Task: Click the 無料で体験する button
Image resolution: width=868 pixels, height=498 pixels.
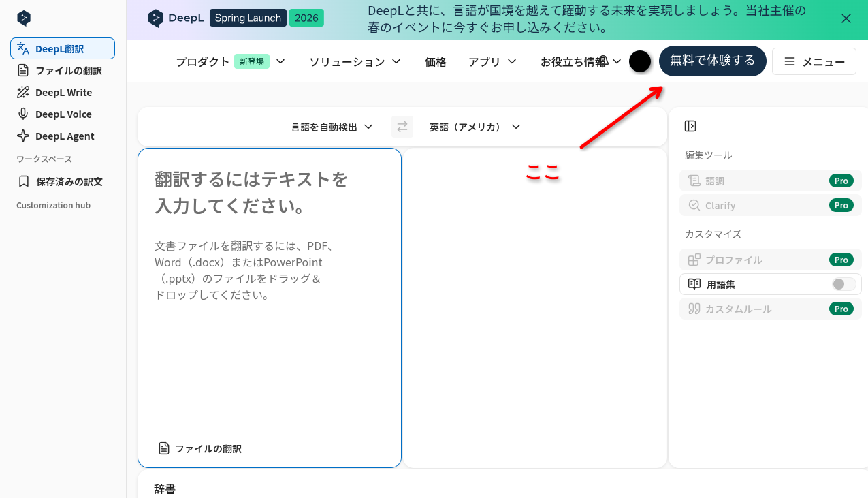Action: click(x=713, y=61)
